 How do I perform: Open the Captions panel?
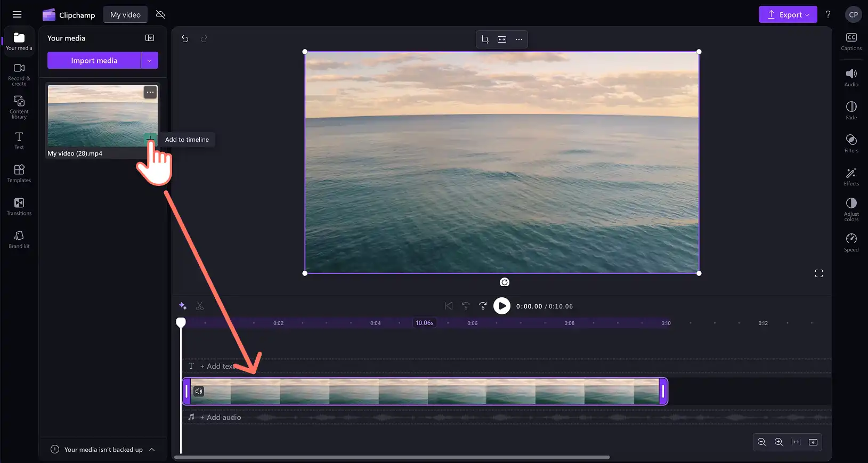pyautogui.click(x=851, y=42)
